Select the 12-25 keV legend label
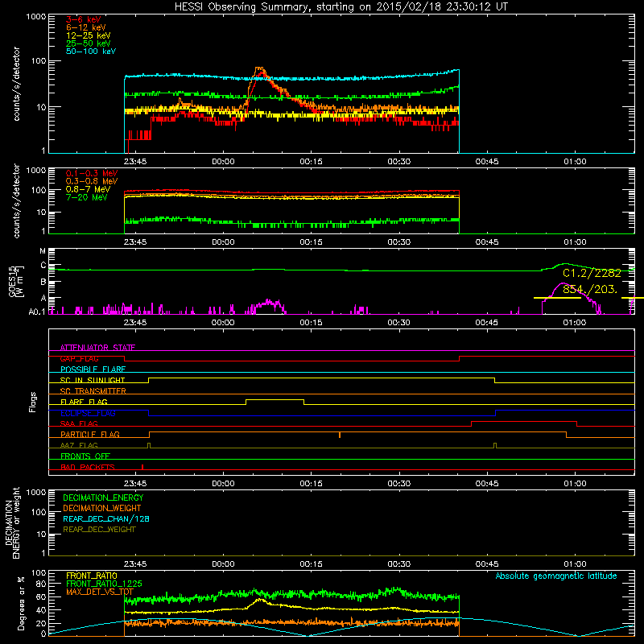This screenshot has height=644, width=644. click(89, 35)
